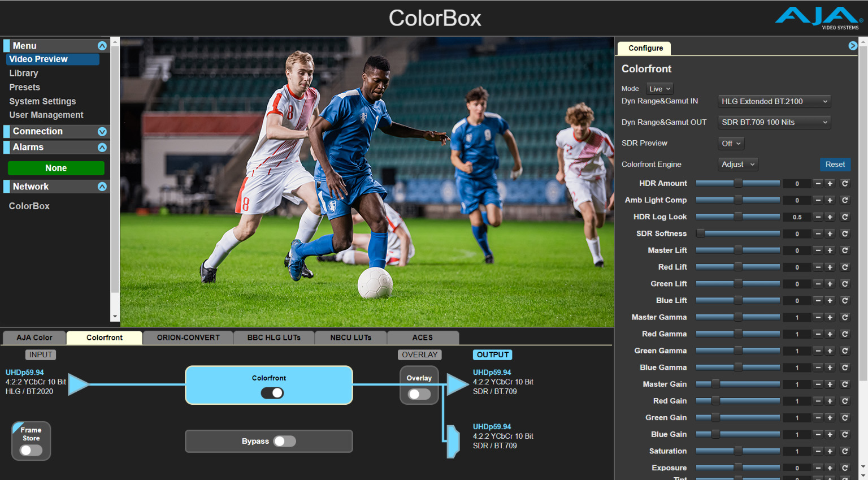868x480 pixels.
Task: Click the AJA Video Systems logo
Action: point(818,18)
